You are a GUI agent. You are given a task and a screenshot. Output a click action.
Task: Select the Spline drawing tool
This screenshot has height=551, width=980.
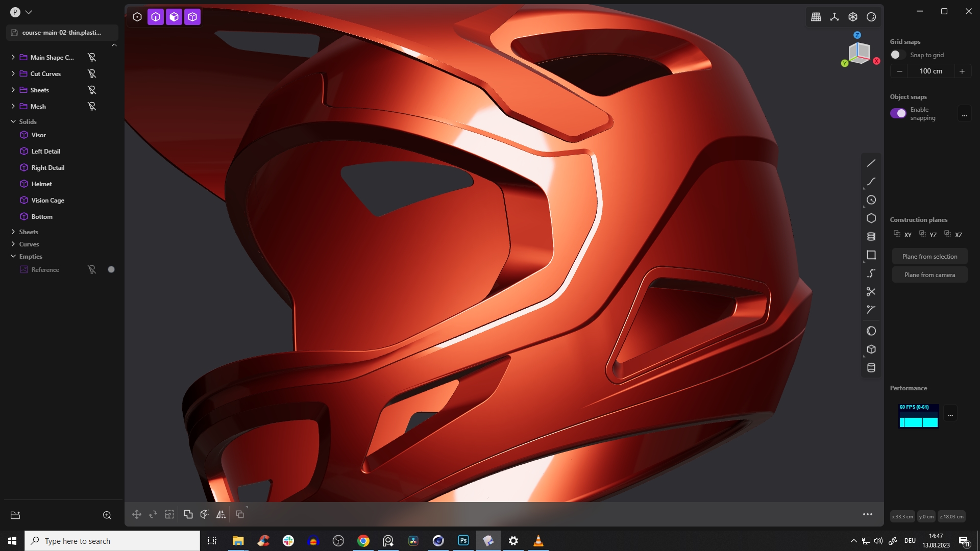point(871,273)
